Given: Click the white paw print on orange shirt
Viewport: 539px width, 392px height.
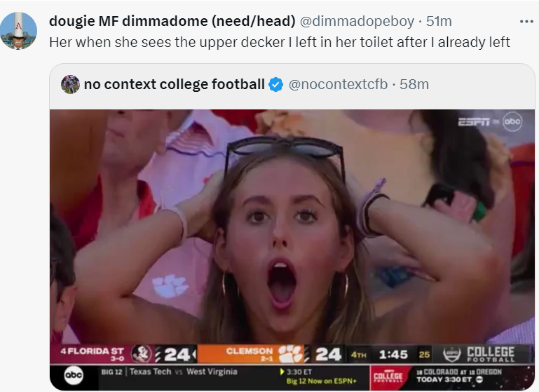Looking at the screenshot, I should pyautogui.click(x=170, y=286).
